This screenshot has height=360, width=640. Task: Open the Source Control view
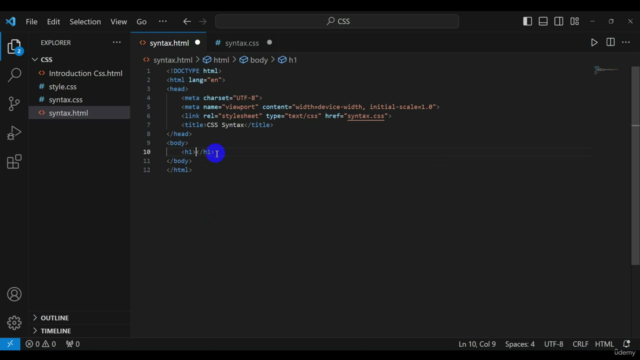(14, 104)
